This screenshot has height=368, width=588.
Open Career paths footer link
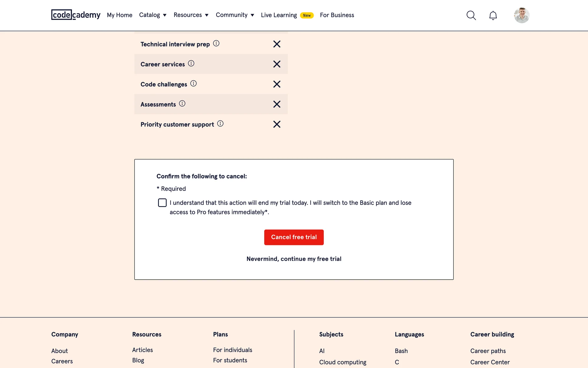[488, 351]
